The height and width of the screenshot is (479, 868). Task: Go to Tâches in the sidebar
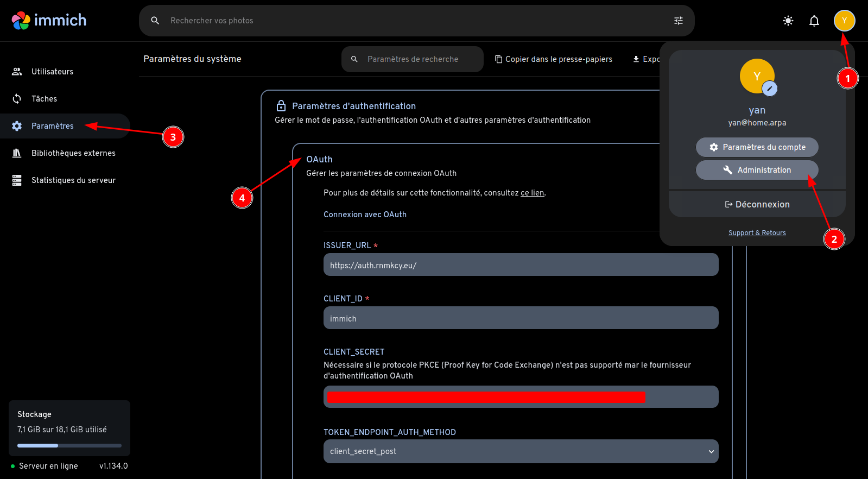44,99
